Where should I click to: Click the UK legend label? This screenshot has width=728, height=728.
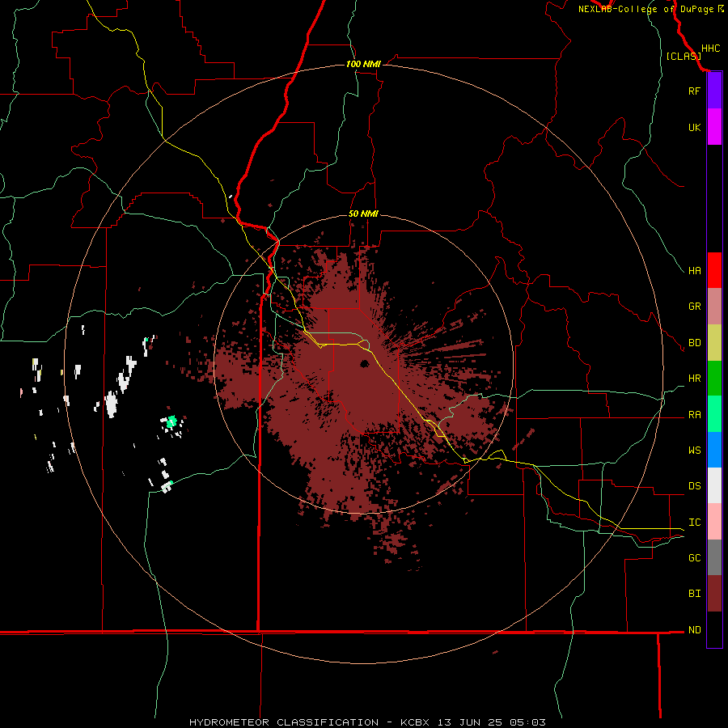694,127
